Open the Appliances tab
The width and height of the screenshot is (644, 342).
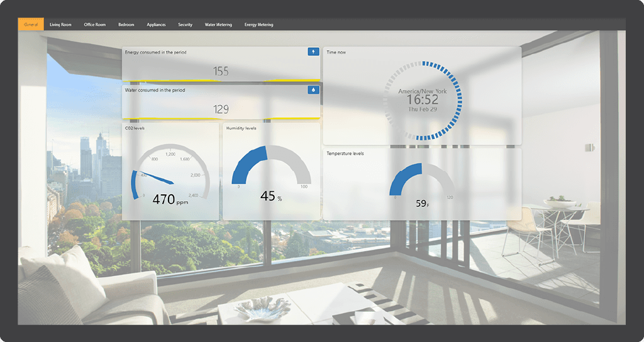[156, 25]
